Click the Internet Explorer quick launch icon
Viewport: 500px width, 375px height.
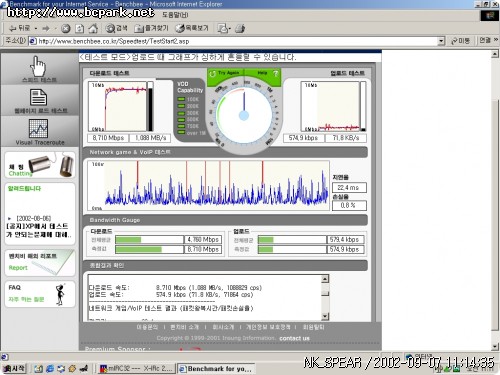tap(50, 369)
